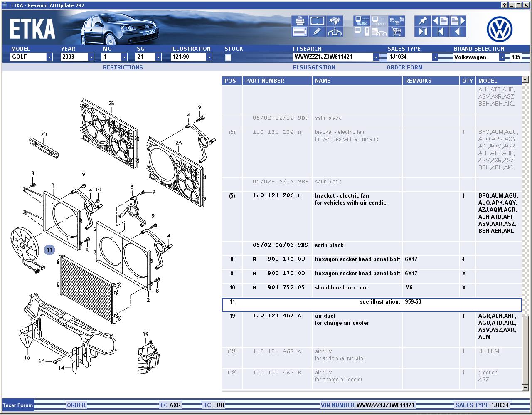Click the NAME column header

tap(357, 81)
